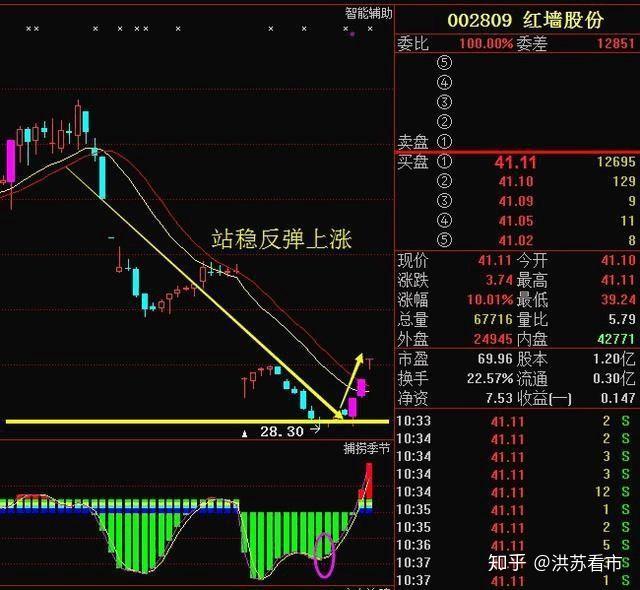Click the 28.30 low price marker

click(x=282, y=431)
